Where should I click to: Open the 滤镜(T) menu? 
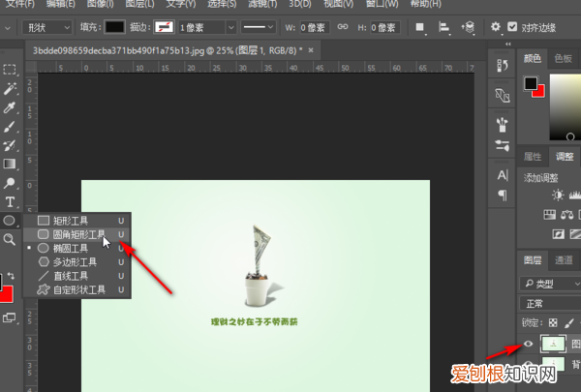pyautogui.click(x=262, y=4)
